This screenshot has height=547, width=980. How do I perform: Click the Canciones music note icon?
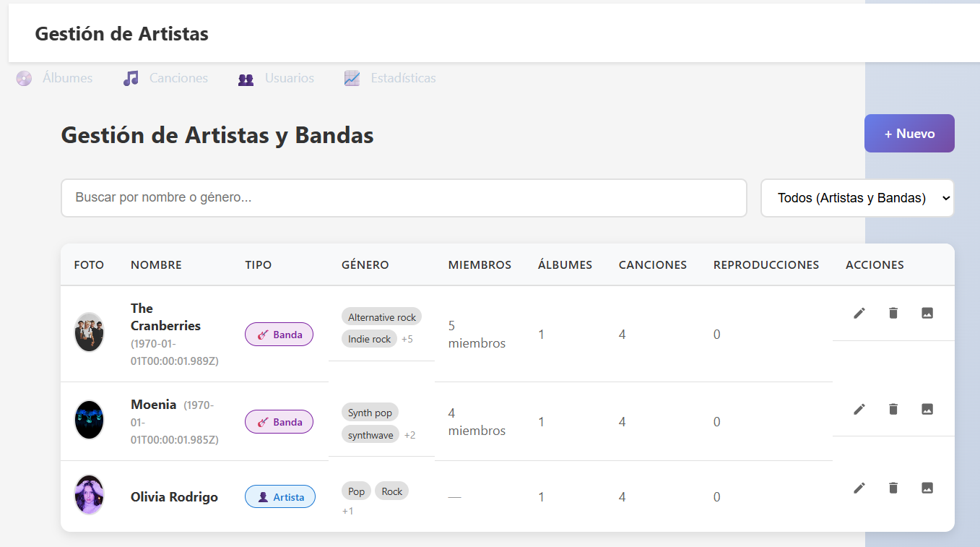point(131,78)
